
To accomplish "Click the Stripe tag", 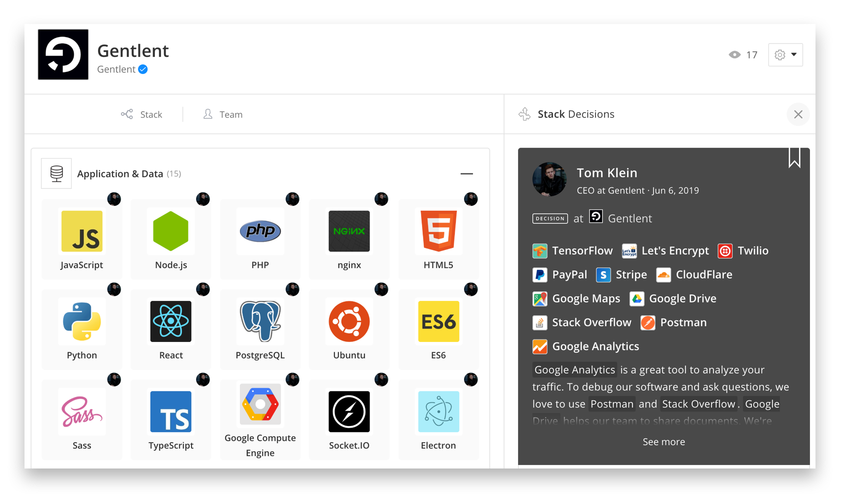I will point(621,274).
